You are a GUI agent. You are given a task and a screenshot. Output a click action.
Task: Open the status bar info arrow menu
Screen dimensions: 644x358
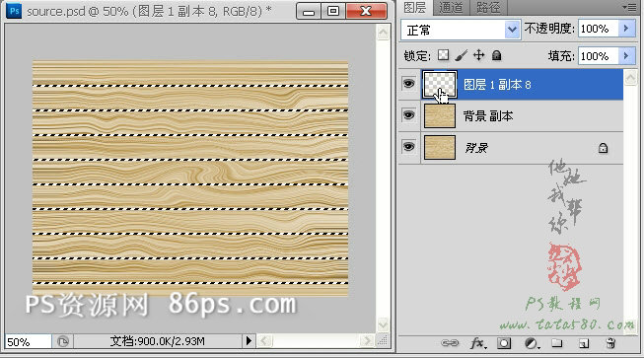point(249,341)
